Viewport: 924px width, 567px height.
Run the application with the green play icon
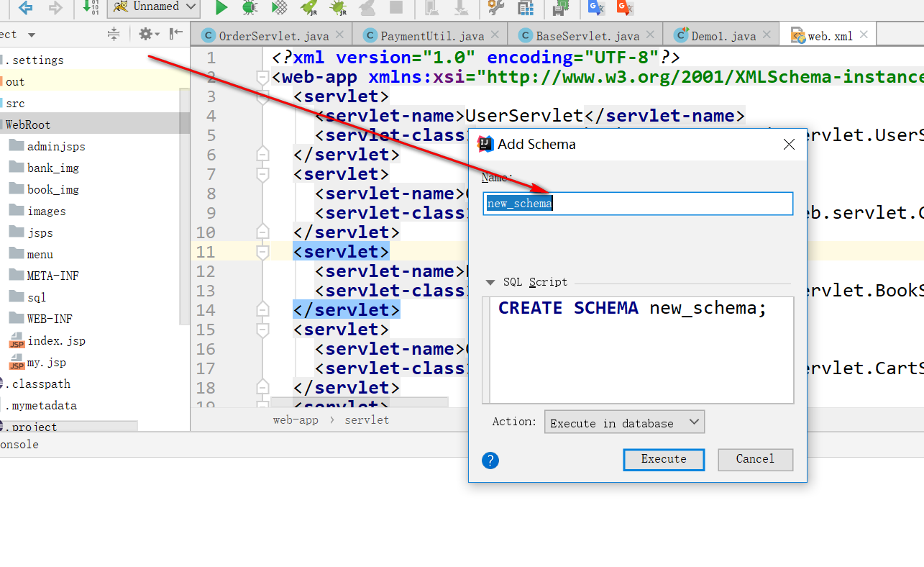221,9
